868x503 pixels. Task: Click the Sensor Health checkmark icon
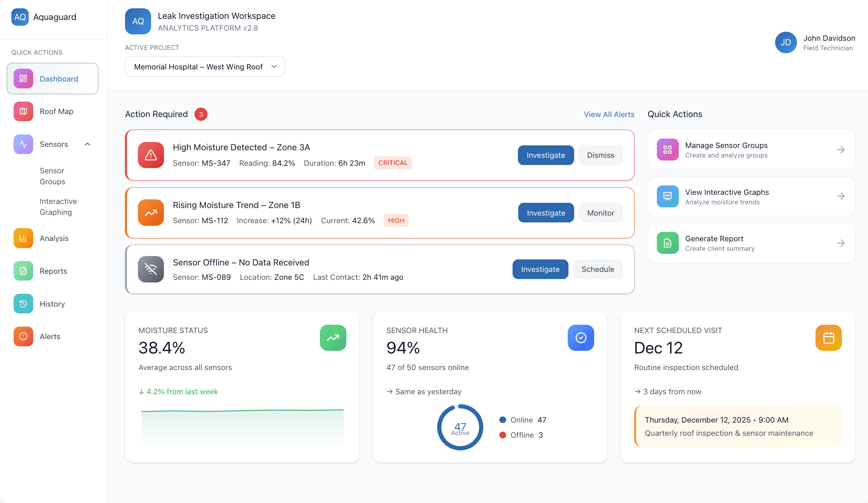pos(581,338)
